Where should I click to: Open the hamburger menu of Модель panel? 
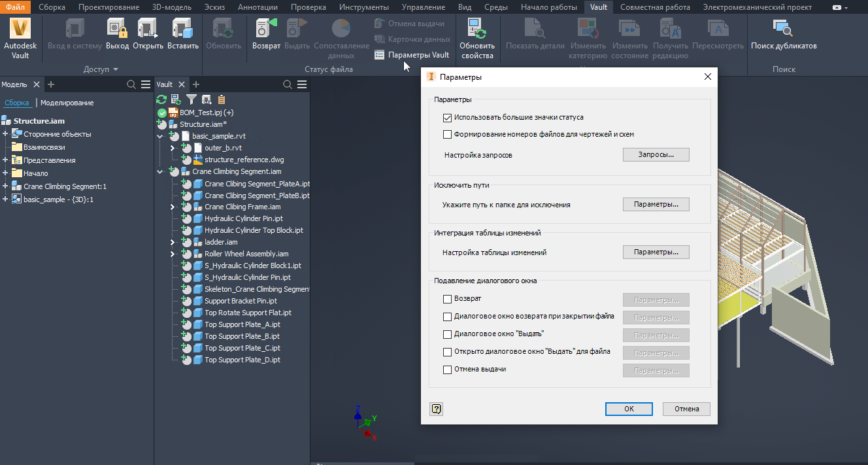click(146, 84)
